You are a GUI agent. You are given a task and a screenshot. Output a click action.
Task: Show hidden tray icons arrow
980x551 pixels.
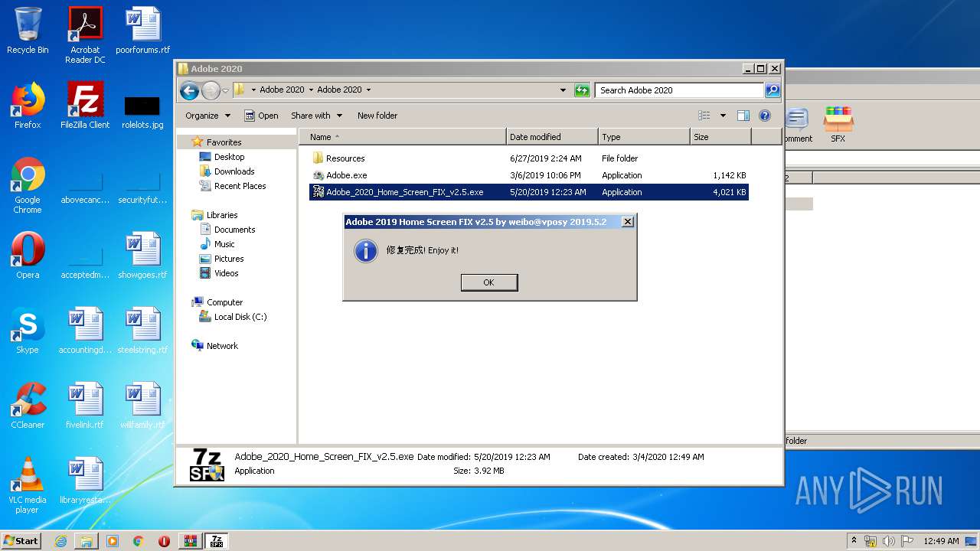[854, 541]
